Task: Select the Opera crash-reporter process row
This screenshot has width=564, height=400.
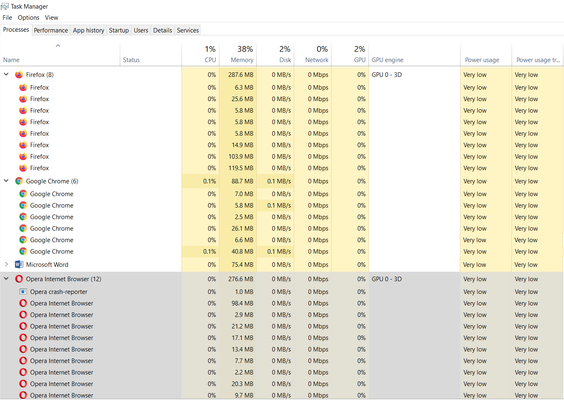Action: coord(282,292)
